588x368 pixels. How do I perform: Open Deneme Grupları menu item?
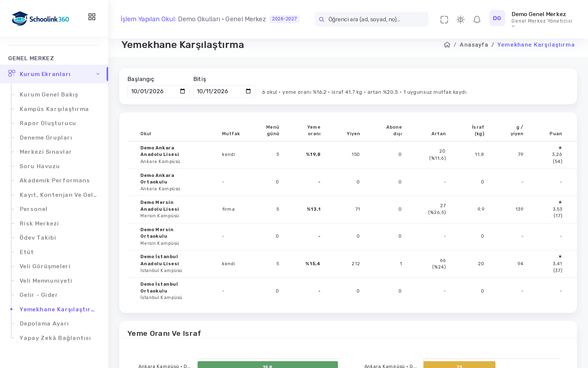click(46, 138)
